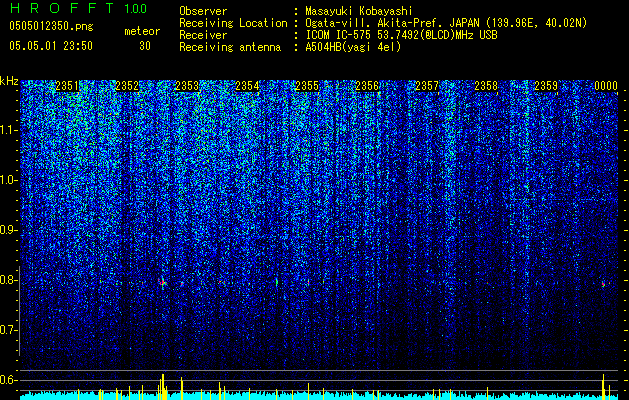Click the 0.7 kHz axis label
Image resolution: width=629 pixels, height=400 pixels.
point(8,330)
